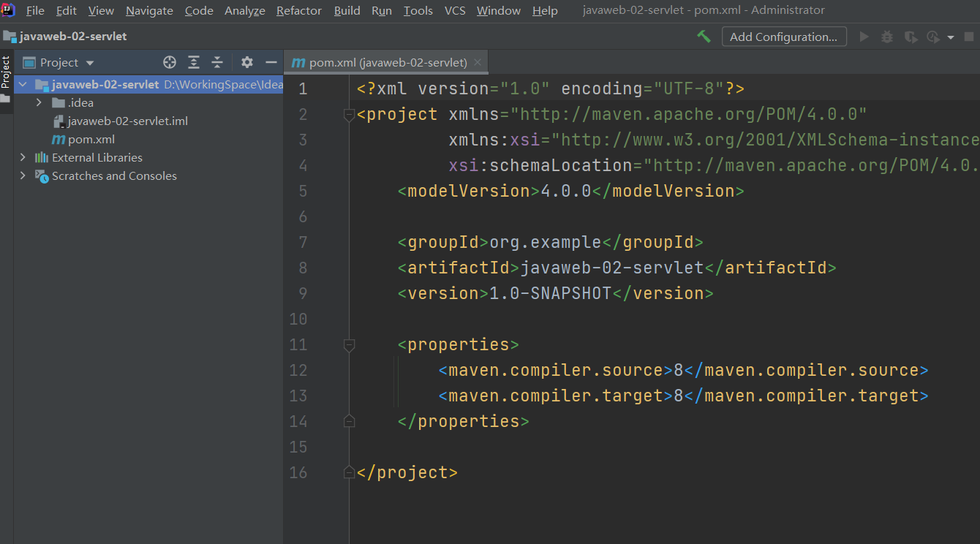980x544 pixels.
Task: Hide the Project panel with minus icon
Action: pos(271,62)
